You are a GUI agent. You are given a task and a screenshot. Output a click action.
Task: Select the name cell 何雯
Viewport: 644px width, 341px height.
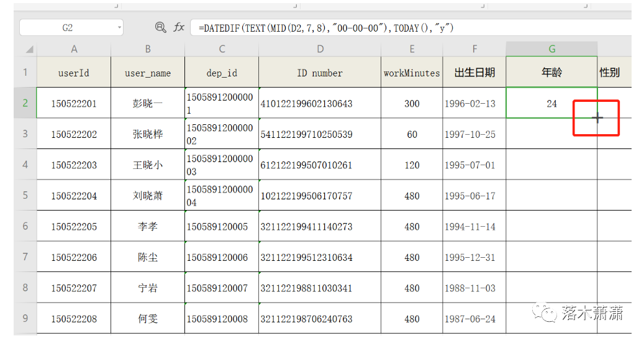[x=148, y=319]
